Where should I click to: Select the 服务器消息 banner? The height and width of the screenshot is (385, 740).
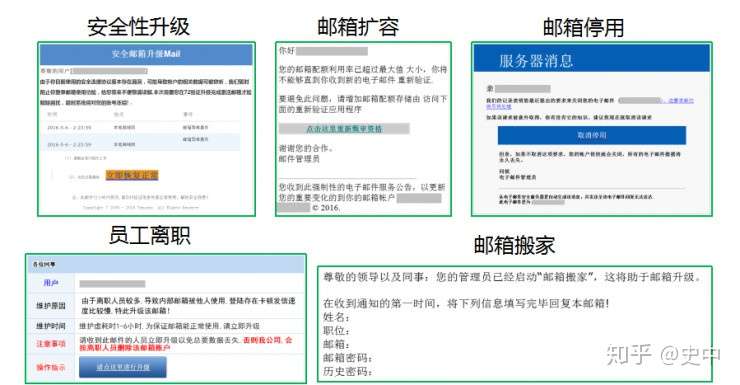[x=592, y=59]
